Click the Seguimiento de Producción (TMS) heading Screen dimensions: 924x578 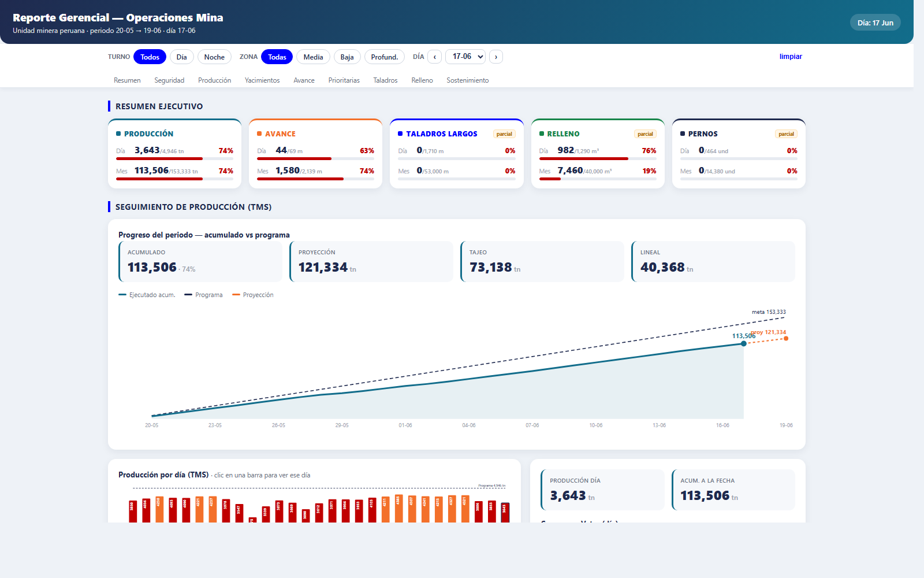(193, 207)
